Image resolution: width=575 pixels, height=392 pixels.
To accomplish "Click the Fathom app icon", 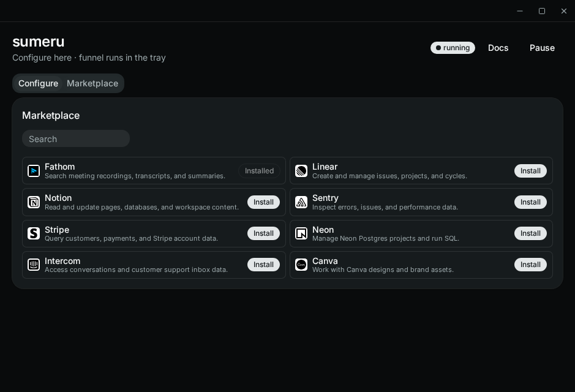I will coord(34,171).
